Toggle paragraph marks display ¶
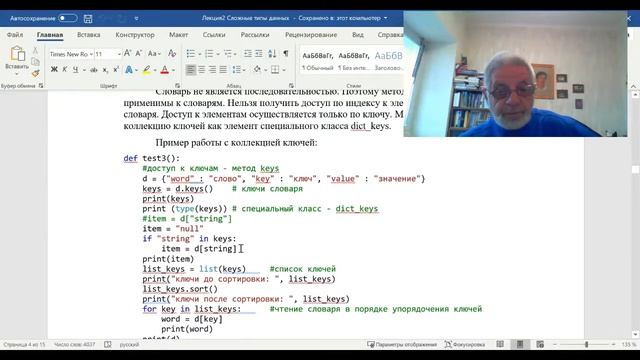This screenshot has width=640, height=360. [286, 53]
